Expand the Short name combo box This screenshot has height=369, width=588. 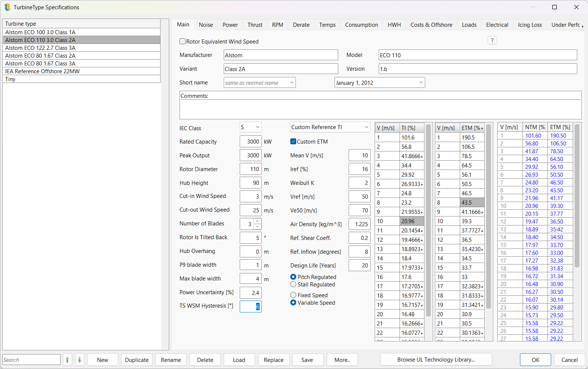pos(259,83)
